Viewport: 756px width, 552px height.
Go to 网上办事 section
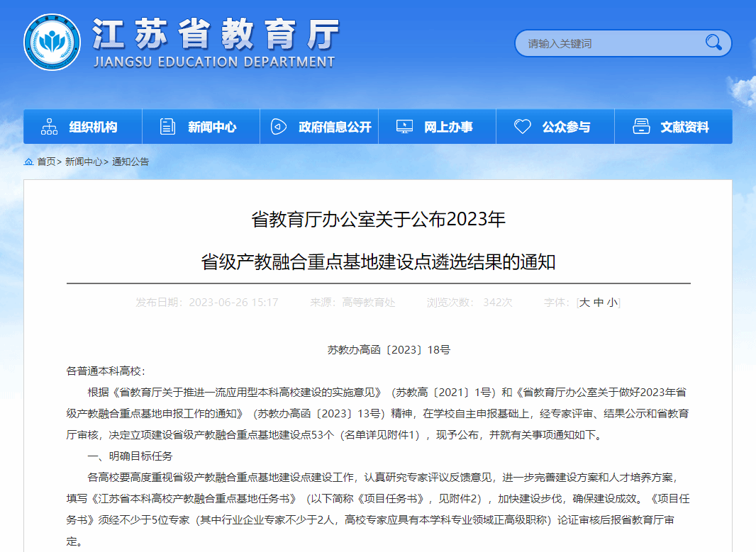tap(448, 128)
